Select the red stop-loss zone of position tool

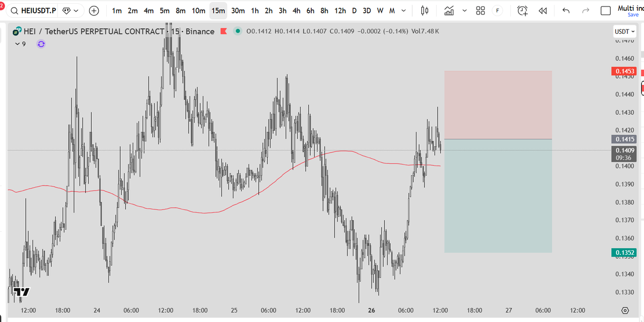pos(498,105)
